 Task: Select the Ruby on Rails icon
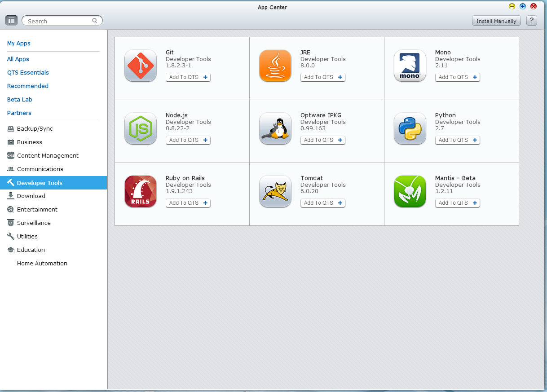point(141,191)
